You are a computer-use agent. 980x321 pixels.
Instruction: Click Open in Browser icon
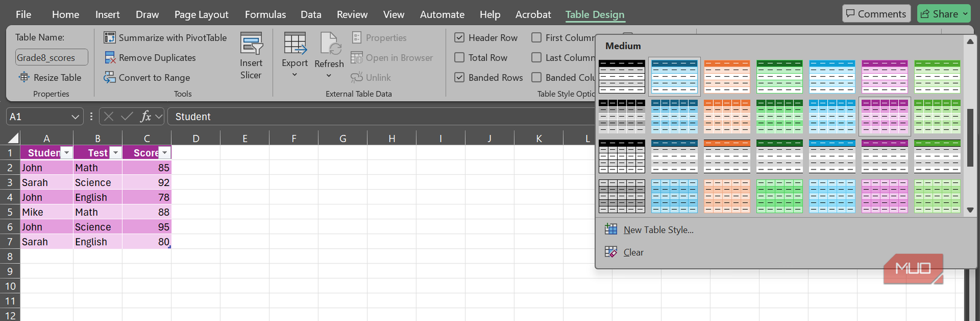click(356, 58)
